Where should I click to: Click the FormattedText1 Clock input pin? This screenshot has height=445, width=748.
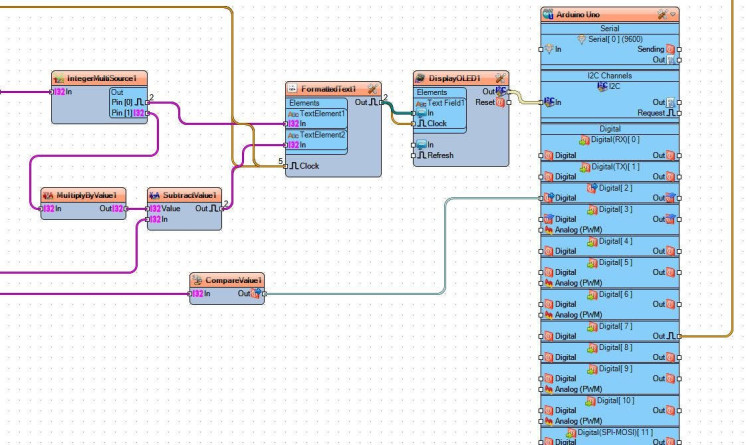pyautogui.click(x=285, y=166)
